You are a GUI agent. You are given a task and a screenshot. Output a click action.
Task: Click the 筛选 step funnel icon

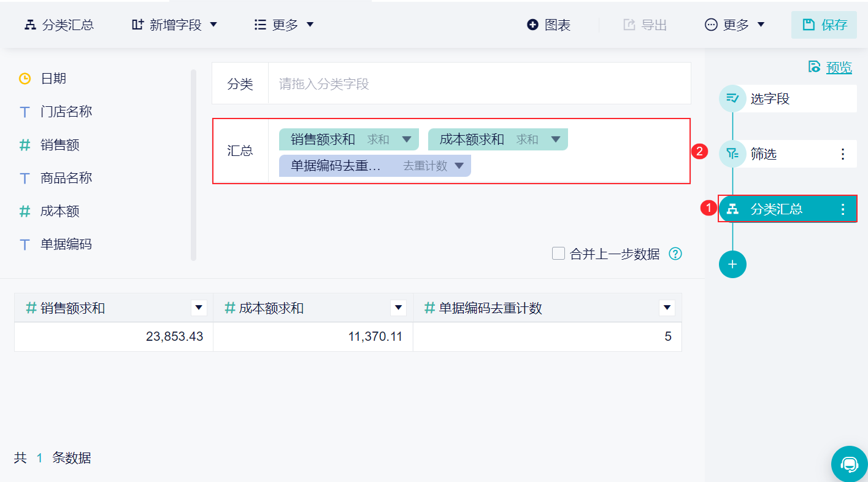coord(732,154)
